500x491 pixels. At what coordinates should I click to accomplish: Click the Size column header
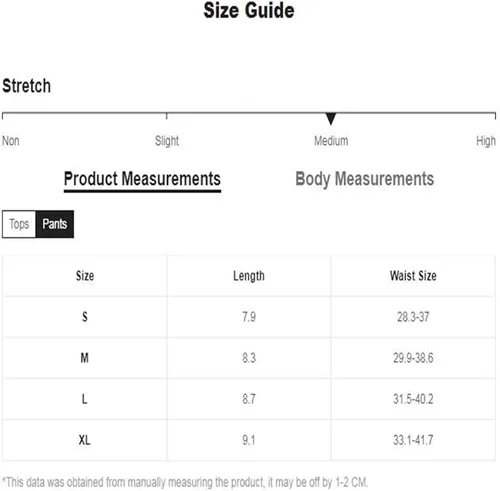click(x=85, y=276)
